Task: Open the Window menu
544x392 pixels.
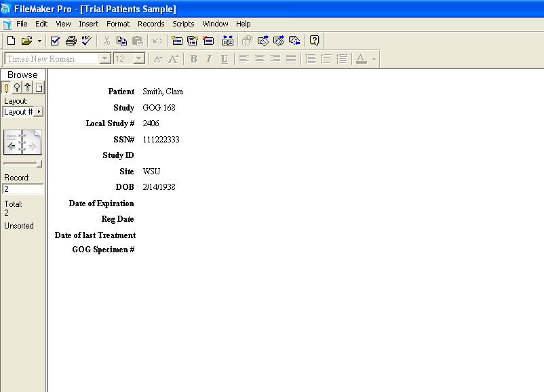Action: tap(215, 24)
